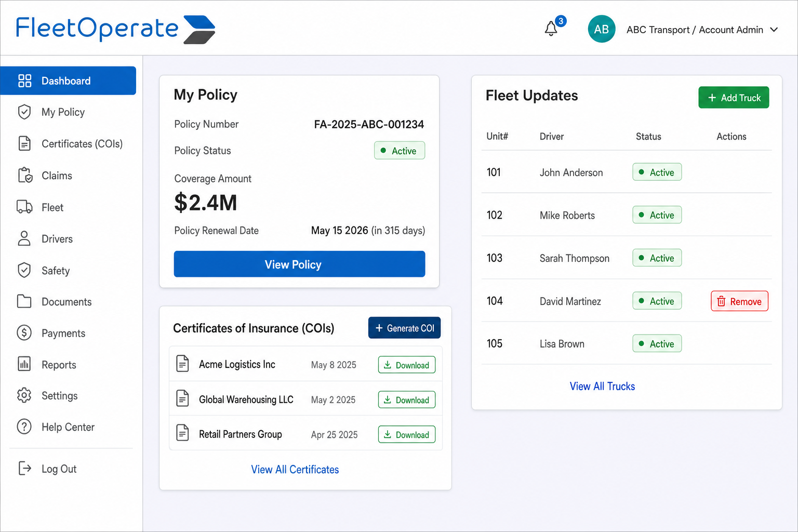Click the Claims clipboard icon
This screenshot has width=798, height=532.
(x=25, y=175)
